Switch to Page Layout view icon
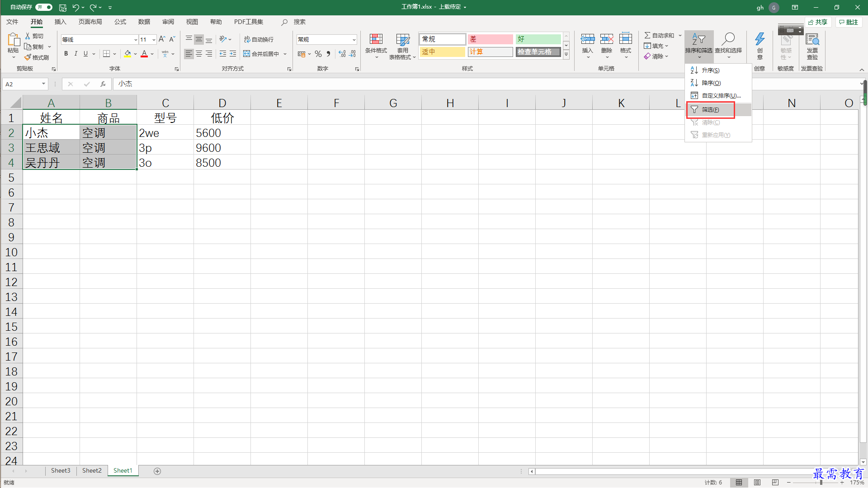 coord(757,483)
